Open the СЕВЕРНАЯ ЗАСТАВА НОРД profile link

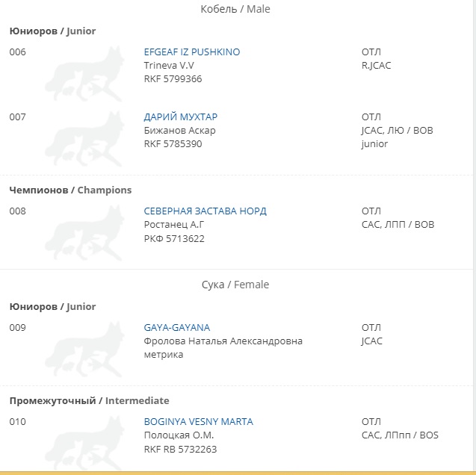tap(205, 211)
